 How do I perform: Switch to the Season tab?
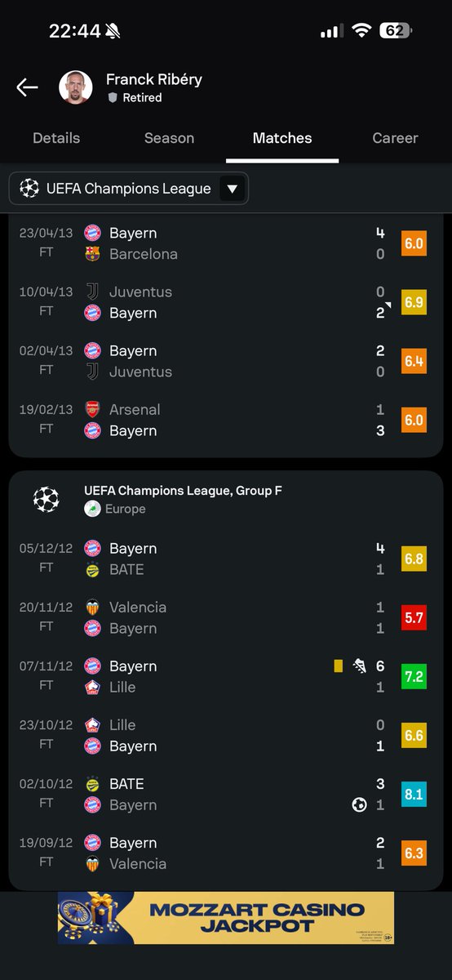click(x=169, y=138)
